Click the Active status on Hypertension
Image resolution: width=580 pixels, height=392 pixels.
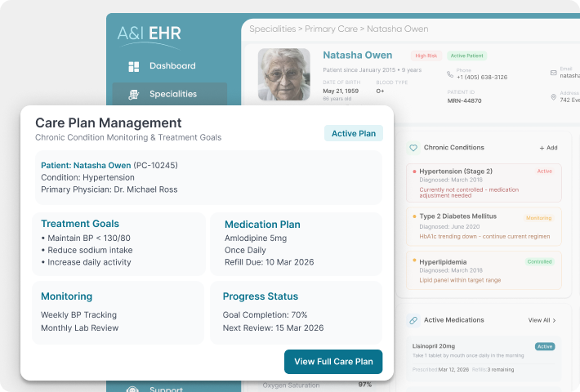[x=545, y=171]
